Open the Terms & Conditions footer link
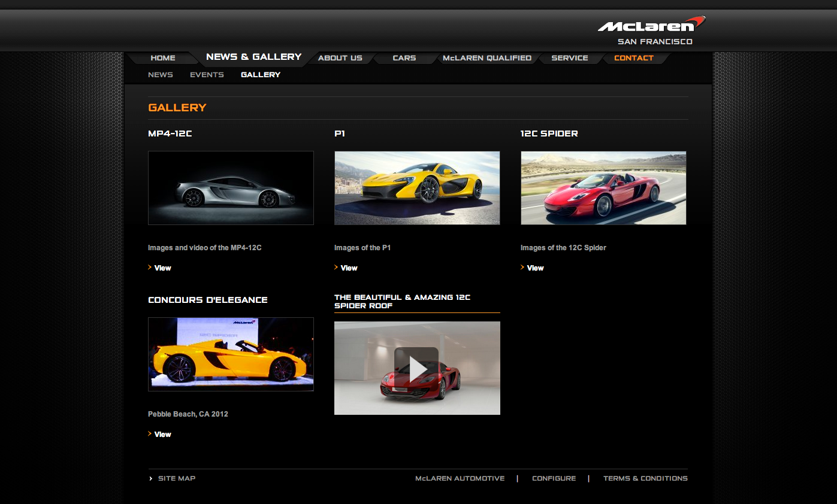Screen dimensions: 837x504 click(x=645, y=478)
